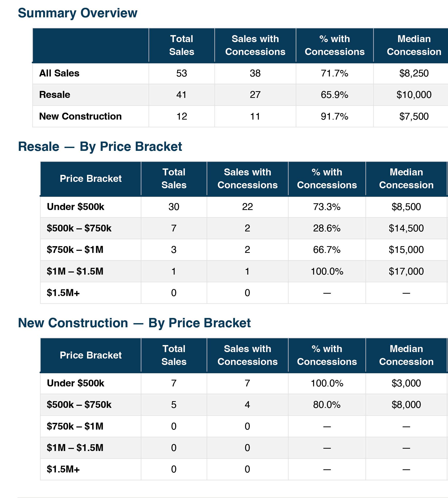This screenshot has height=498, width=448.
Task: Click the 80.0% concessions cell
Action: [x=327, y=405]
